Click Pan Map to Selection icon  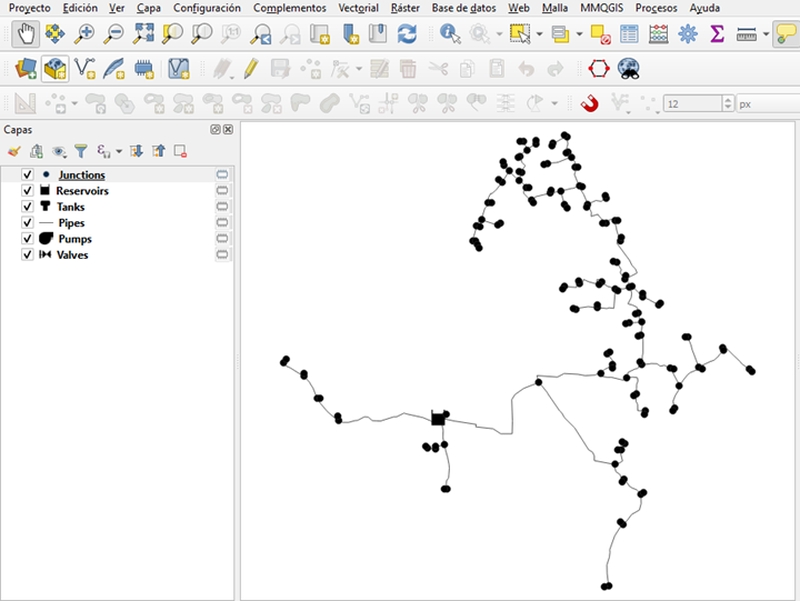(x=55, y=34)
